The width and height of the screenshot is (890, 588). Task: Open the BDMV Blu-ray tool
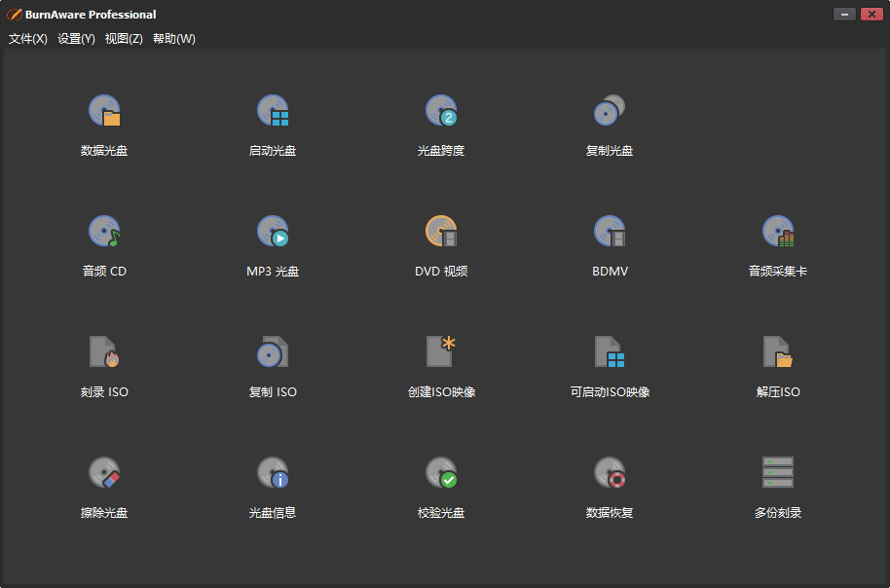(610, 233)
